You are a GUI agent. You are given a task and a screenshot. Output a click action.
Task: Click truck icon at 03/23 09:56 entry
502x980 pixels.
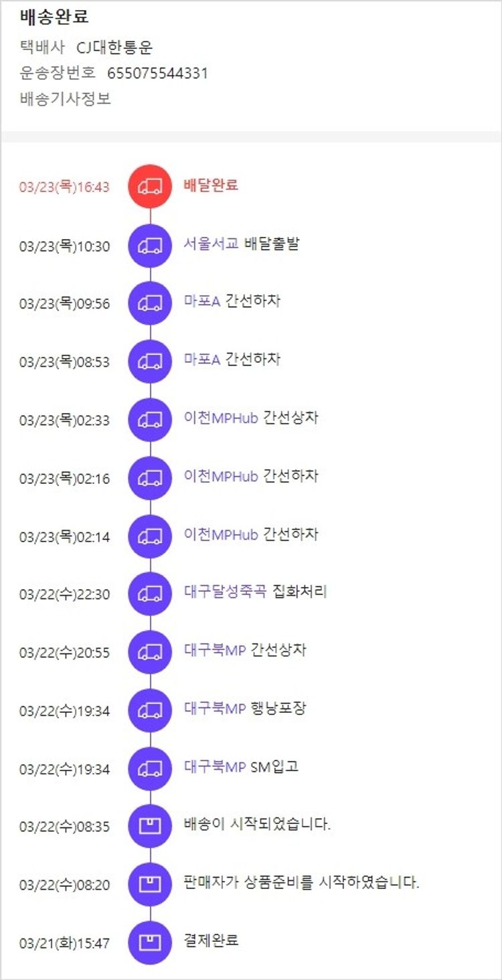pyautogui.click(x=150, y=303)
